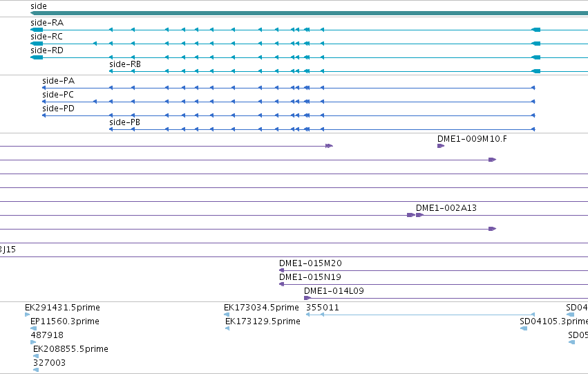Select the EK291431.5prime label
Screen dimensions: 588x374
pos(63,308)
